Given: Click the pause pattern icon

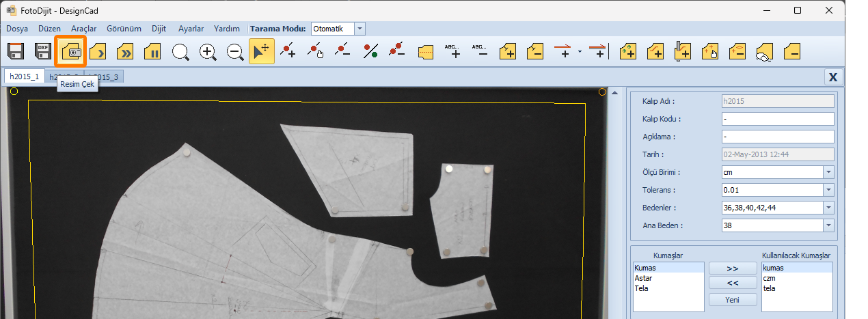Looking at the screenshot, I should click(x=153, y=52).
